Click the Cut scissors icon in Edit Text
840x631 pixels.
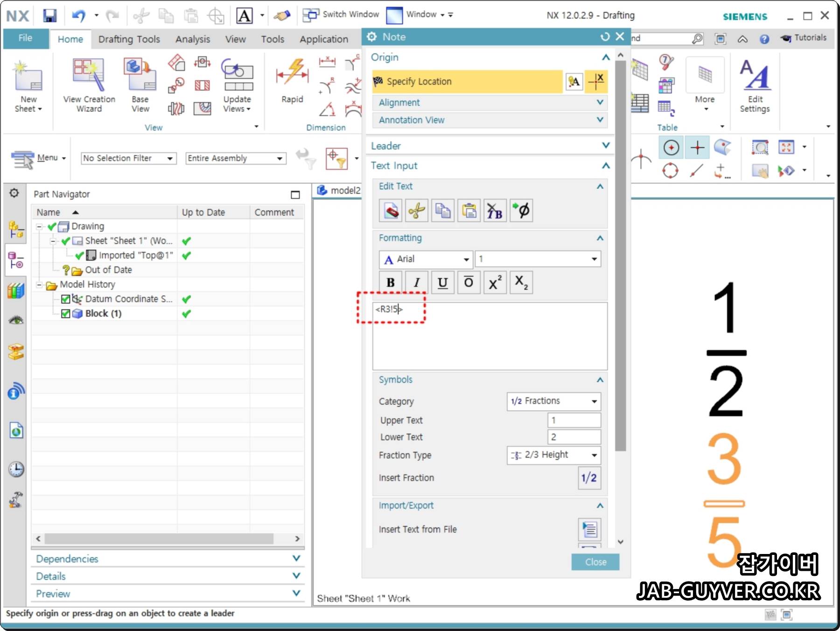(417, 211)
